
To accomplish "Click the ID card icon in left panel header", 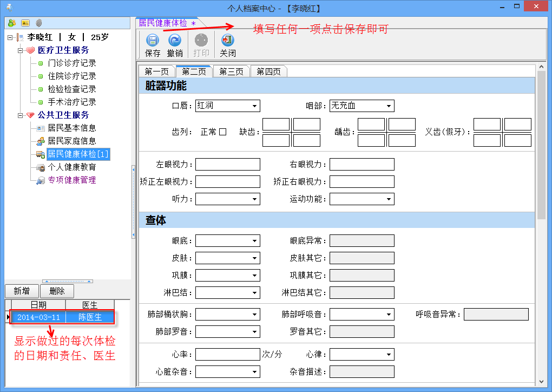I will 25,23.
